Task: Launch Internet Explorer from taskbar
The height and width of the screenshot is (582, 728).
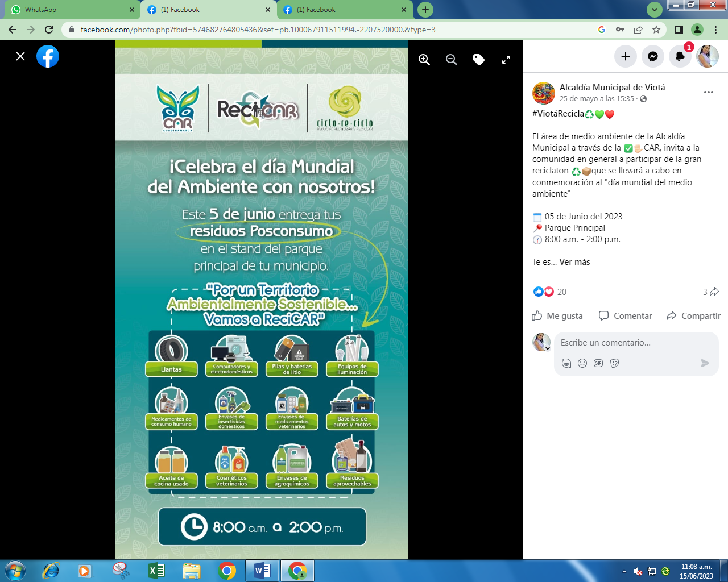Action: point(51,571)
